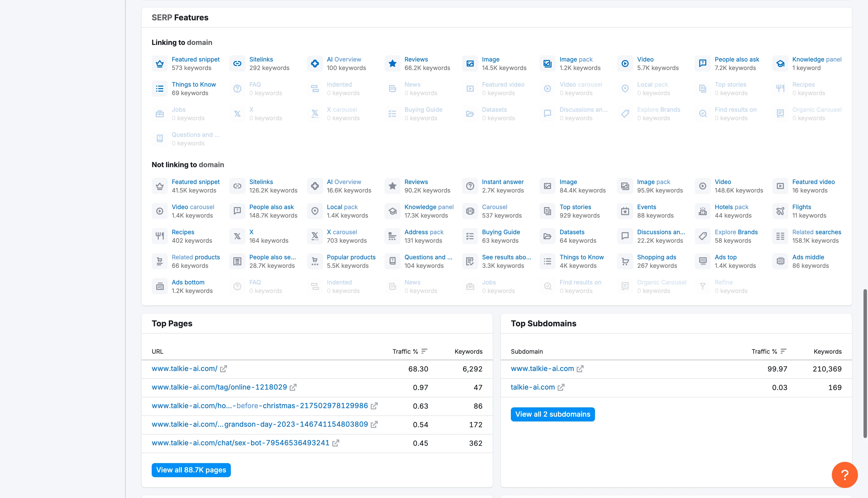Viewport: 868px width, 498px height.
Task: Open Things to Know link with 4K keywords
Action: coord(581,257)
